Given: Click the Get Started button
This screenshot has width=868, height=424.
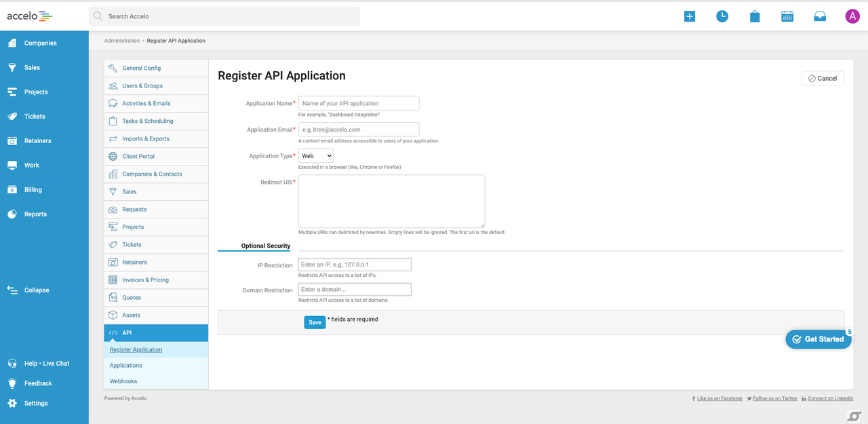Looking at the screenshot, I should [818, 339].
